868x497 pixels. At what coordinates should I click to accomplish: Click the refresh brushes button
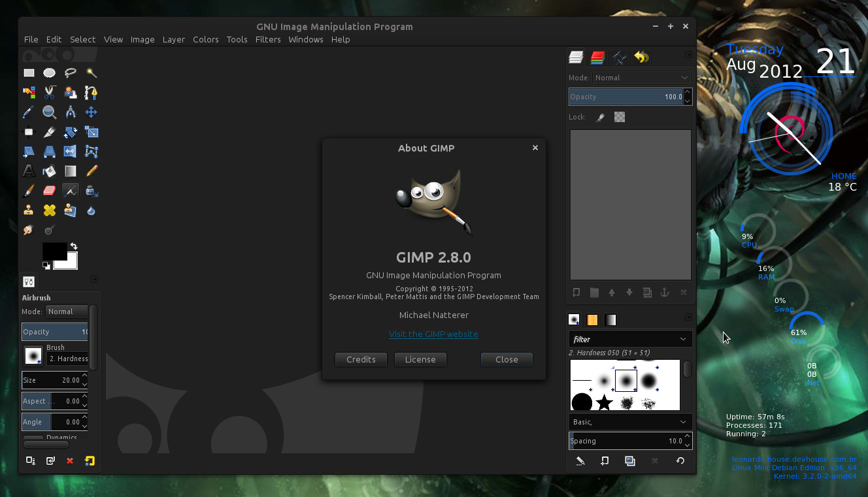click(x=680, y=461)
